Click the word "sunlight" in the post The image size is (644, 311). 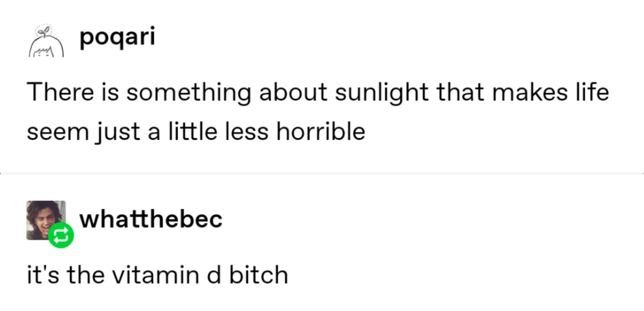pyautogui.click(x=381, y=93)
